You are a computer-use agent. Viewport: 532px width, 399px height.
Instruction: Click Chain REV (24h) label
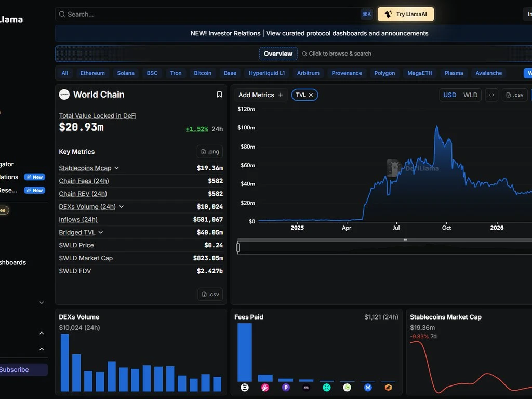(x=83, y=194)
